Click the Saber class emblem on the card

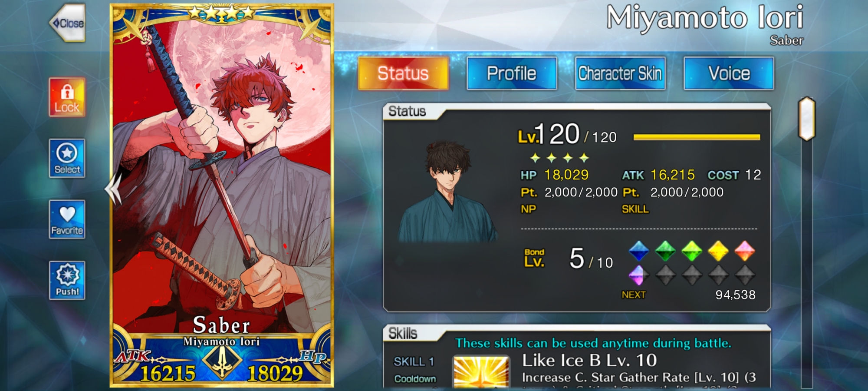[x=222, y=360]
